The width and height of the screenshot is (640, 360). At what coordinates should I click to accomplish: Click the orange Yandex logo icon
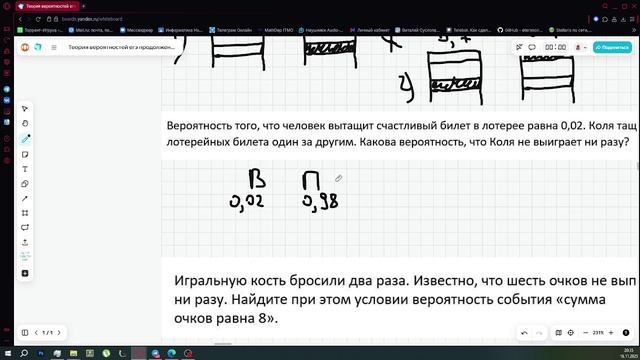coord(25,47)
